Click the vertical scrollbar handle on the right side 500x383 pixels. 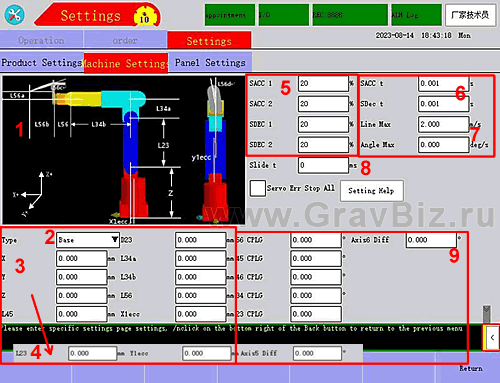[487, 313]
